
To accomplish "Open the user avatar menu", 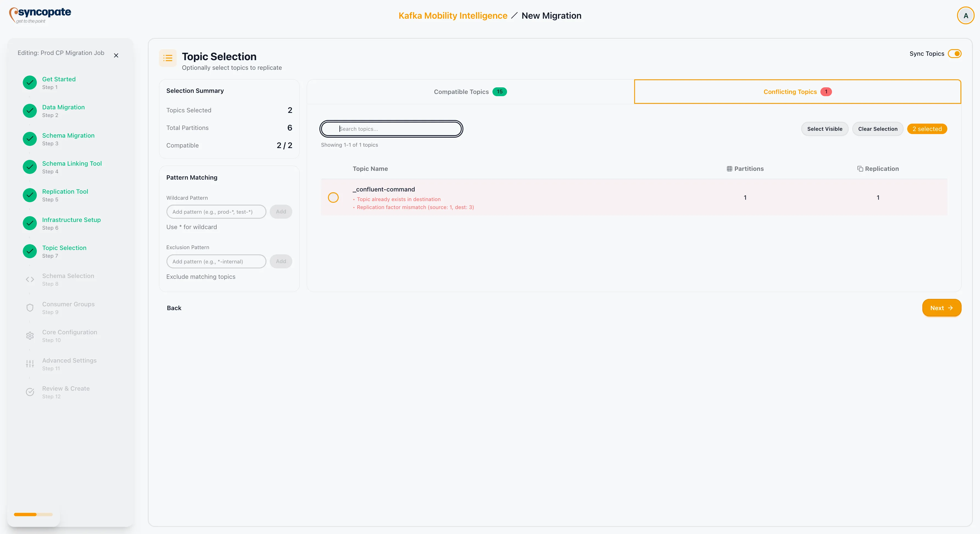I will (x=965, y=16).
